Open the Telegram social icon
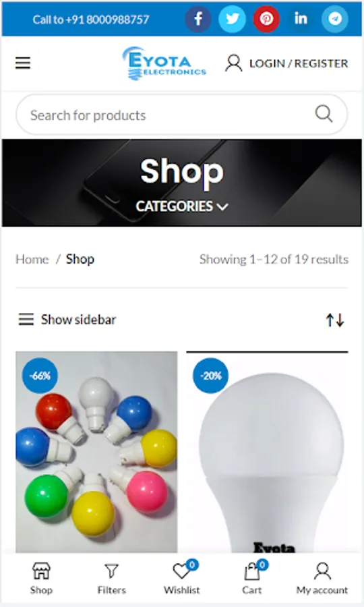Image resolution: width=364 pixels, height=607 pixels. coord(335,19)
